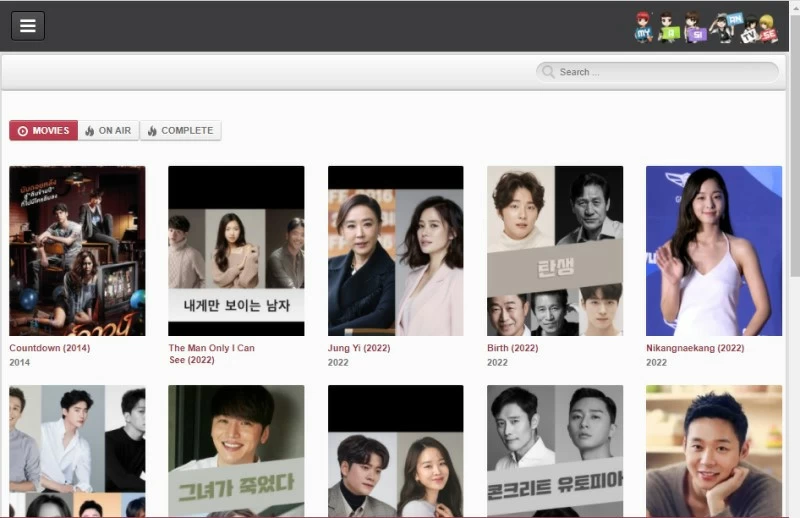The height and width of the screenshot is (518, 800).
Task: Click the year 2022 under Nikangnaekang
Action: pyautogui.click(x=656, y=362)
